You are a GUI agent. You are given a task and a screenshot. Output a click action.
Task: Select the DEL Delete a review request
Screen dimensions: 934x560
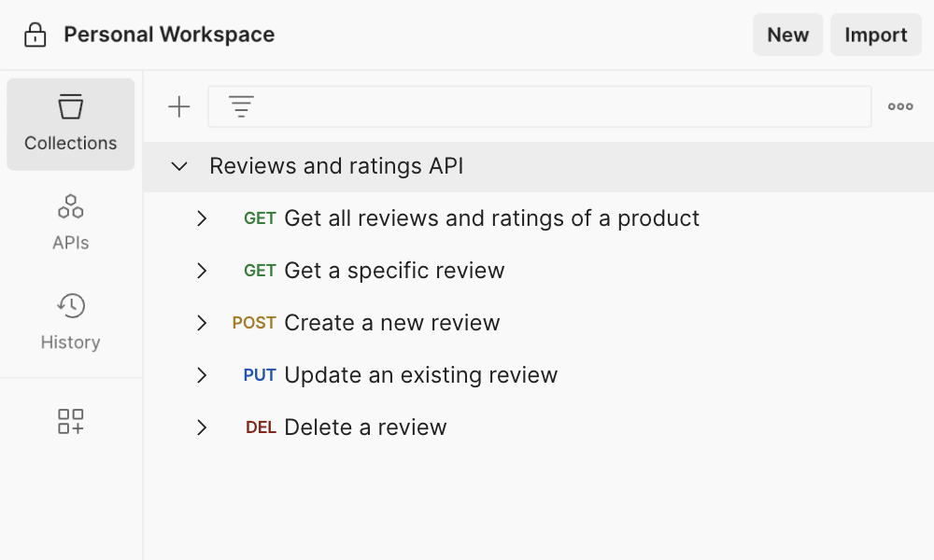pyautogui.click(x=365, y=427)
